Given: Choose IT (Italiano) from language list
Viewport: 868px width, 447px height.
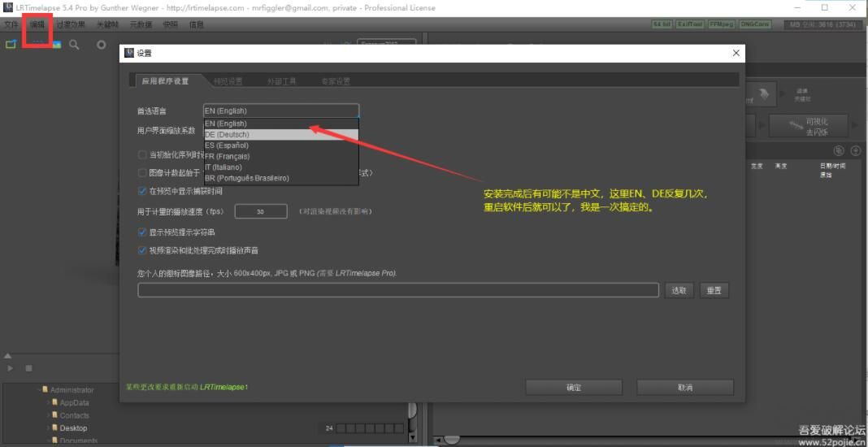Looking at the screenshot, I should point(280,167).
